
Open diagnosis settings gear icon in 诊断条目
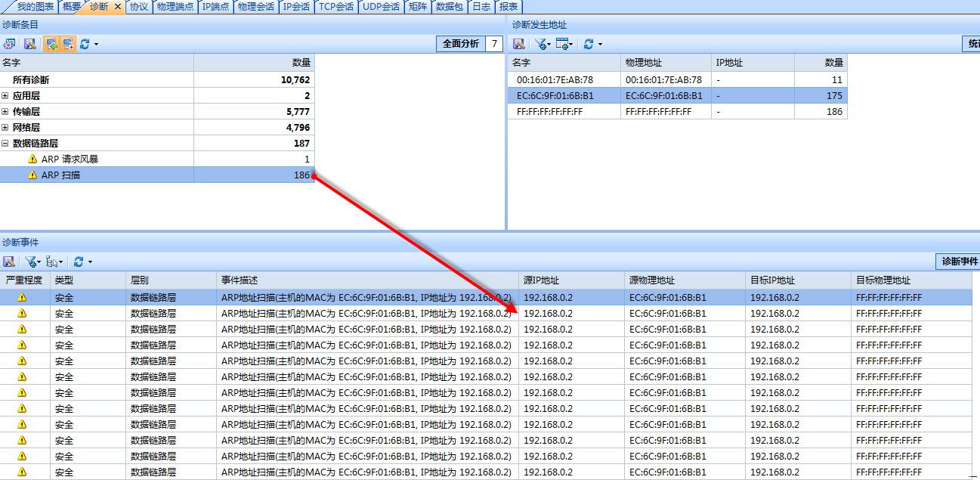[x=10, y=44]
